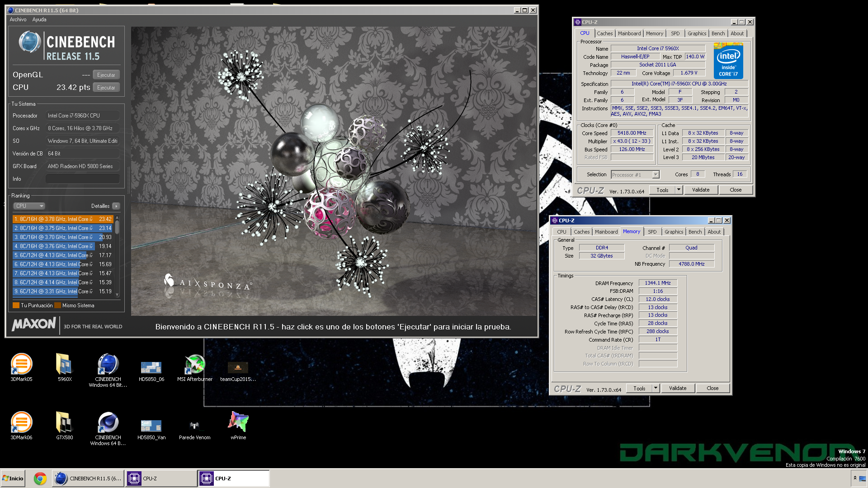Open SPD tab in bottom CPU-Z
The image size is (868, 488).
652,232
